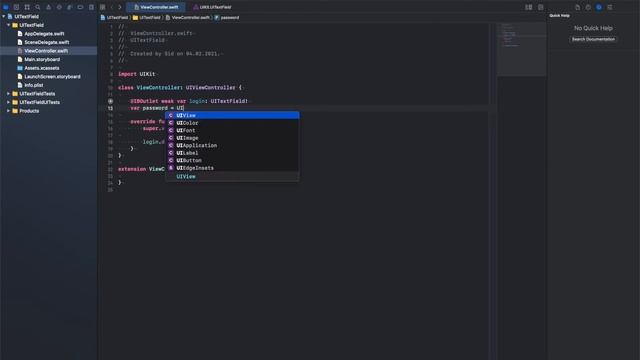Image resolution: width=640 pixels, height=360 pixels.
Task: Switch to the UIKit.UITextField tab
Action: (212, 7)
